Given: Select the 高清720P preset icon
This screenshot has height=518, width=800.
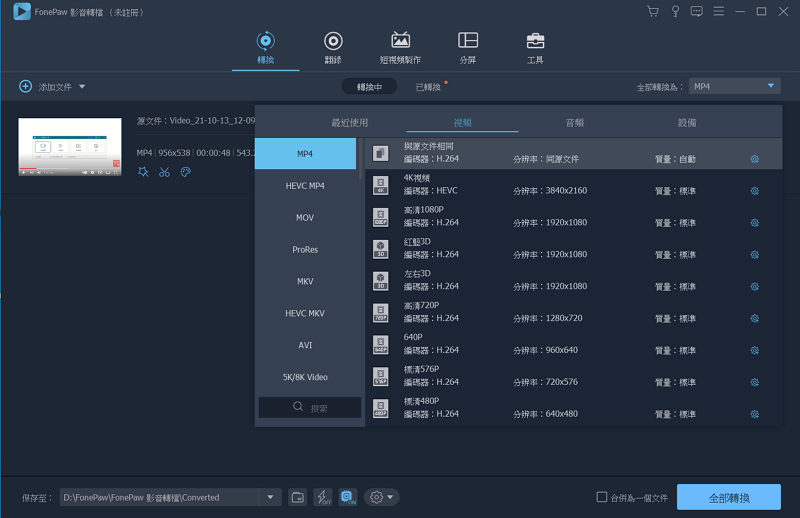Looking at the screenshot, I should [x=381, y=313].
